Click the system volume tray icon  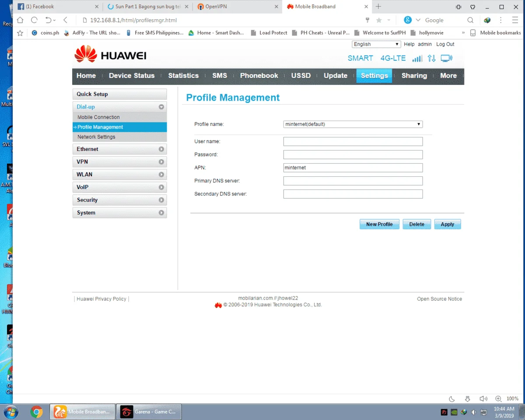pyautogui.click(x=474, y=412)
